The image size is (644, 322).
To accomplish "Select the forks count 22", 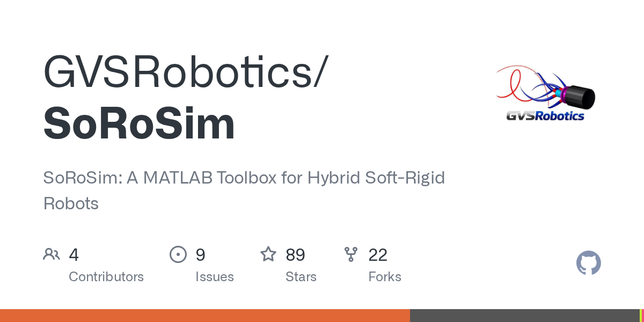I will click(378, 255).
